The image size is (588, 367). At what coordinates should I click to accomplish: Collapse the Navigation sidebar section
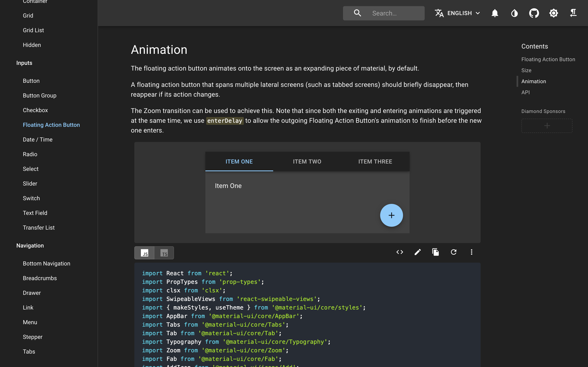pos(30,246)
